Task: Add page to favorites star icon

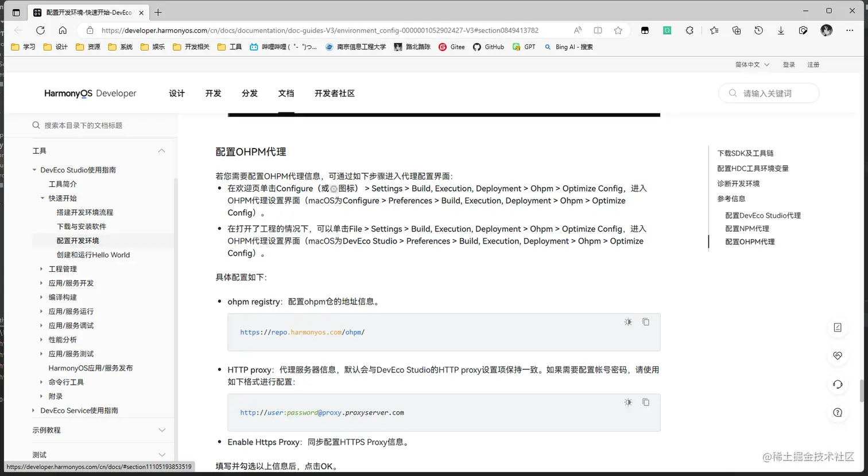Action: tap(618, 30)
